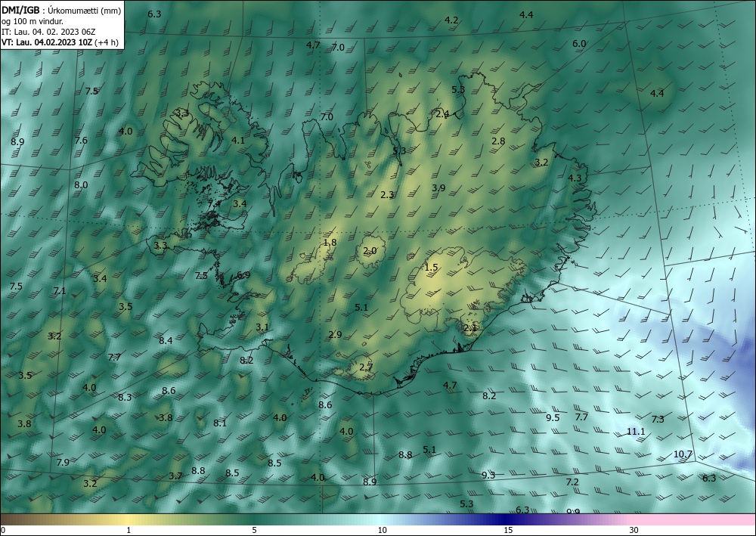The image size is (756, 536).
Task: Click the '15' label on the color scale
Action: [x=508, y=530]
